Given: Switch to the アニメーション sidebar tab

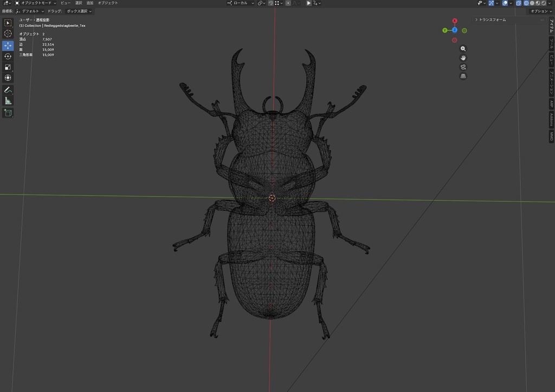Looking at the screenshot, I should pyautogui.click(x=551, y=82).
